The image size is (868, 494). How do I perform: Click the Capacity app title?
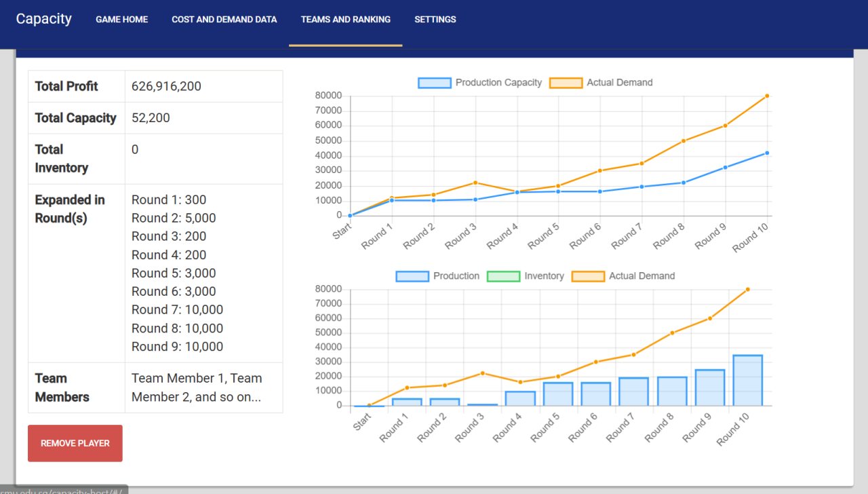(x=44, y=19)
